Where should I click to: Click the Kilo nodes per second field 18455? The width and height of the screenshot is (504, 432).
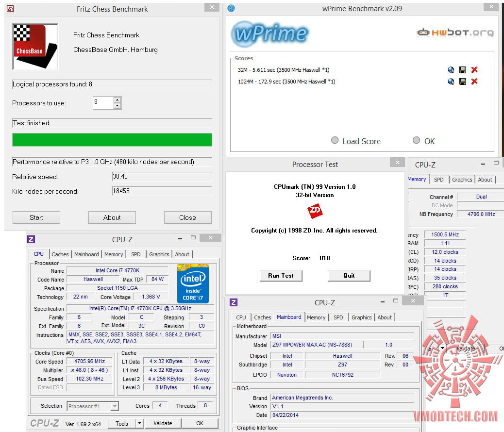(162, 191)
